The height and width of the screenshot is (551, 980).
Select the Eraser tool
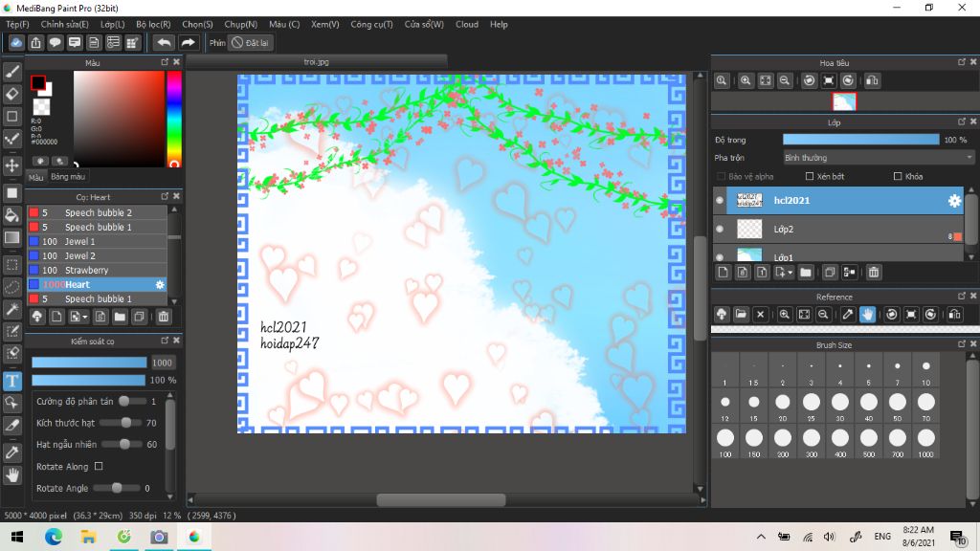(11, 95)
